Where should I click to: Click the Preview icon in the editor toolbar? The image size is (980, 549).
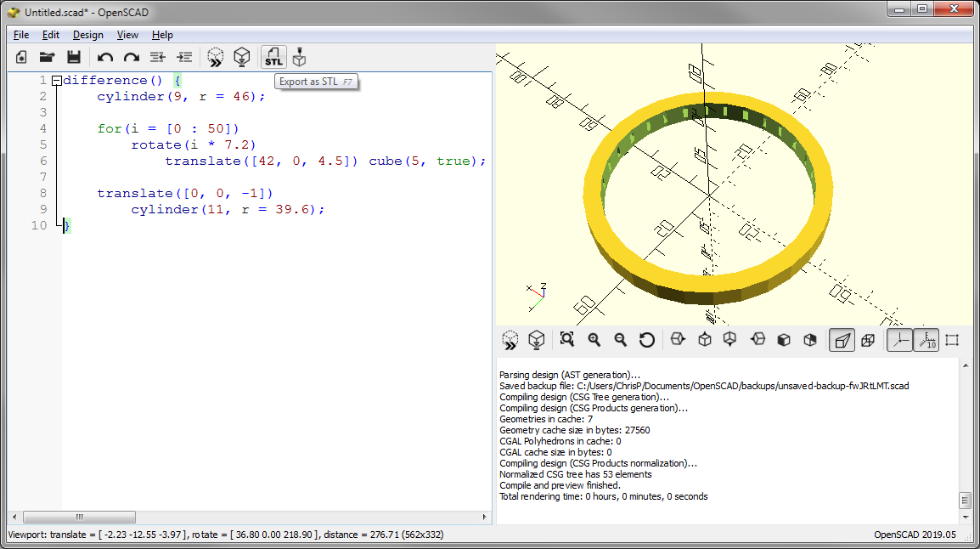pos(216,57)
